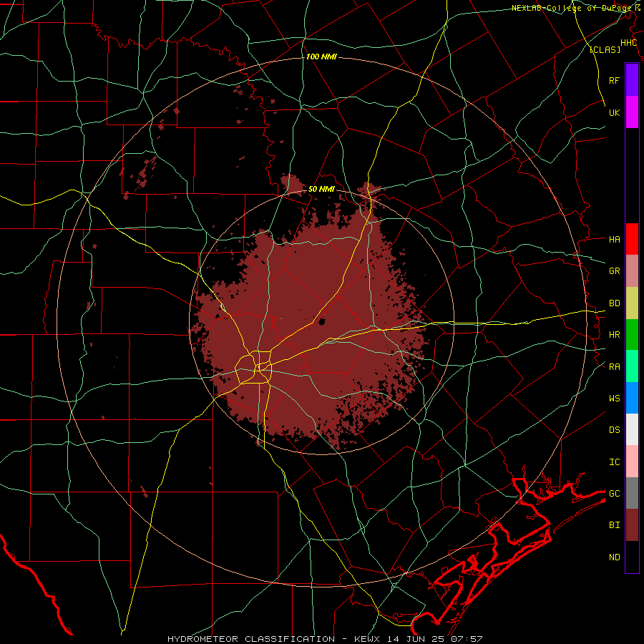Pick the gray GC legend color swatch
This screenshot has width=644, height=644.
coord(632,493)
